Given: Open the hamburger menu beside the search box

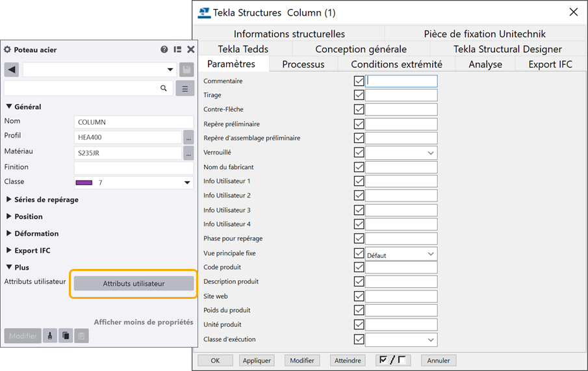Looking at the screenshot, I should coord(185,88).
